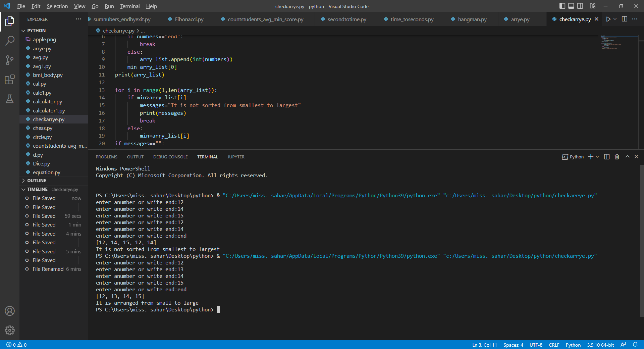Open the Selection menu
Screen dimensions: 644x349
click(x=57, y=6)
